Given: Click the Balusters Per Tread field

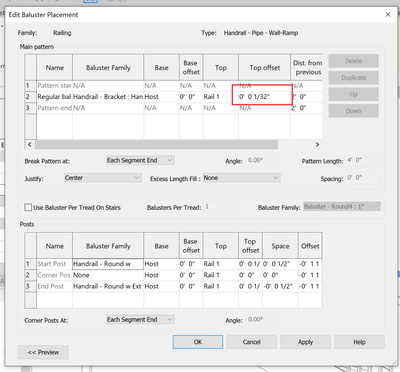Looking at the screenshot, I should pyautogui.click(x=220, y=207).
